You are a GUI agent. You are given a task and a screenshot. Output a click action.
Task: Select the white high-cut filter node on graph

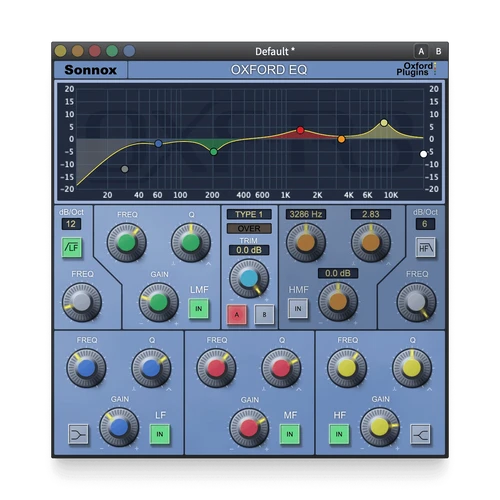(x=423, y=154)
